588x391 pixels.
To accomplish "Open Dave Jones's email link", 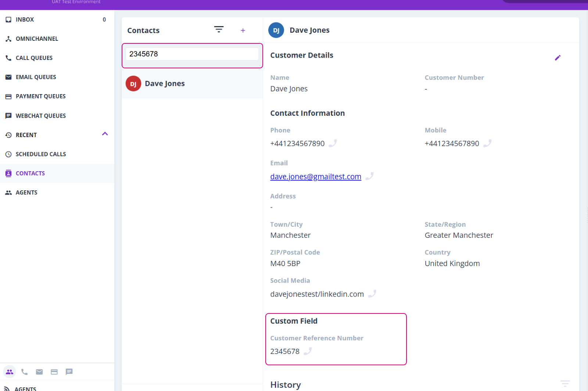I will 315,176.
